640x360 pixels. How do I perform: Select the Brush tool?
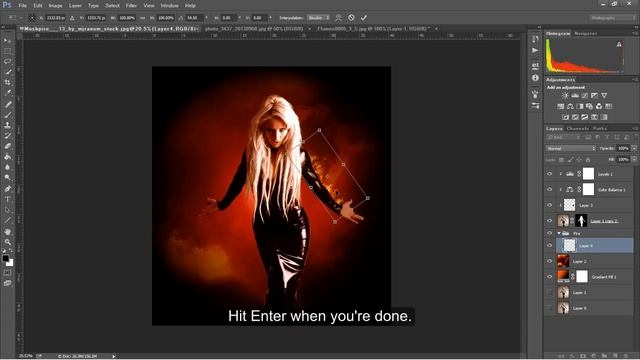tap(7, 114)
